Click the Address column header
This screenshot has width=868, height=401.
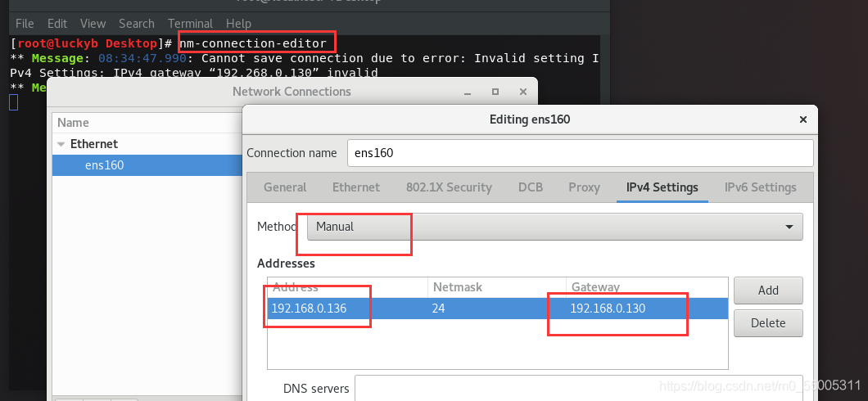coord(348,287)
